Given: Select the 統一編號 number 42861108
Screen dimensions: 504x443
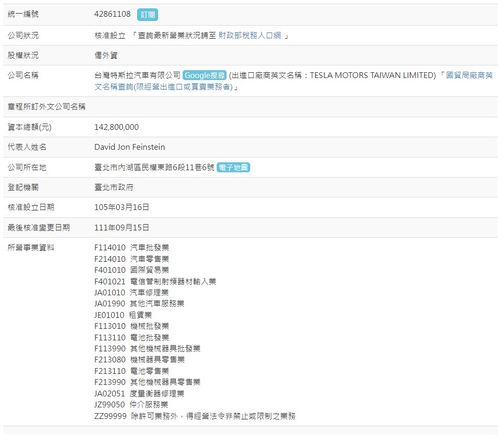Looking at the screenshot, I should coord(112,14).
